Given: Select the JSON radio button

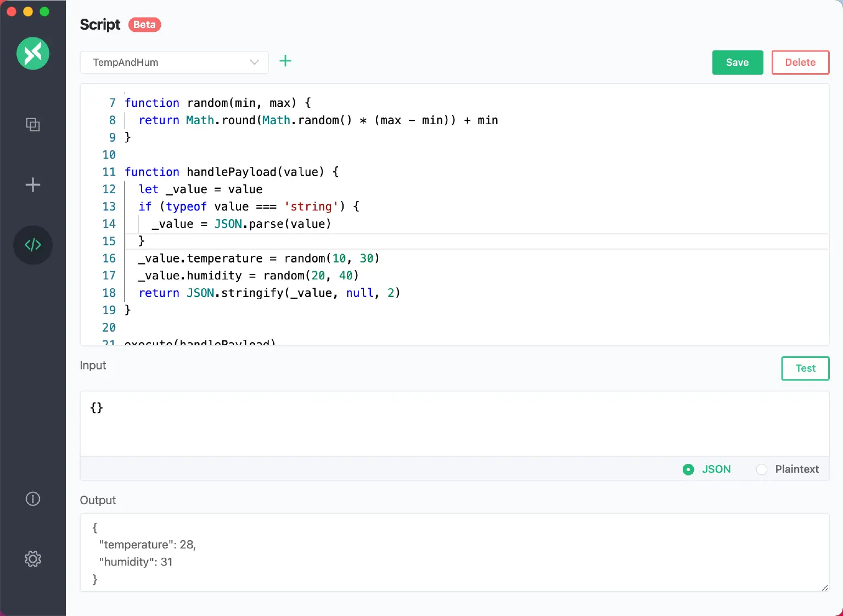Looking at the screenshot, I should tap(688, 469).
